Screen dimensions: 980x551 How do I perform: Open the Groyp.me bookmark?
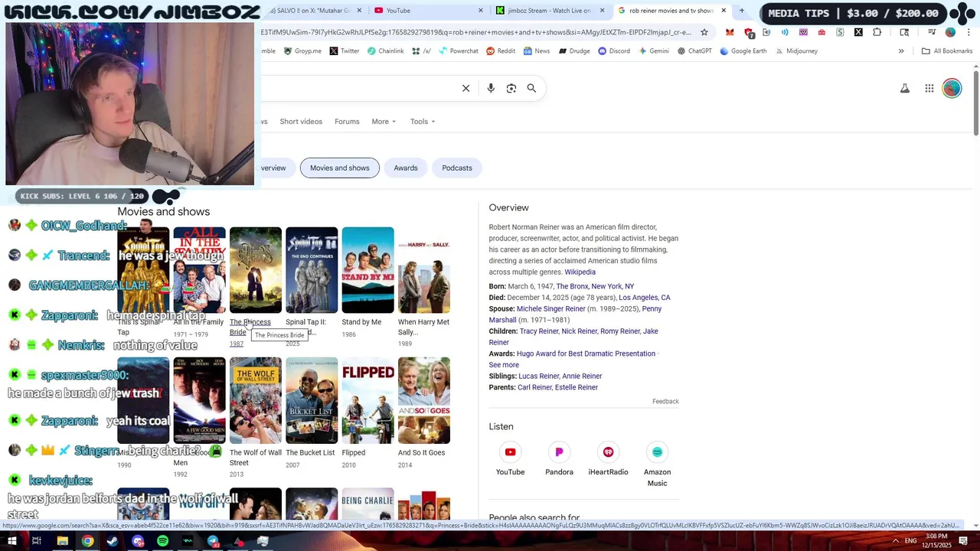point(302,51)
